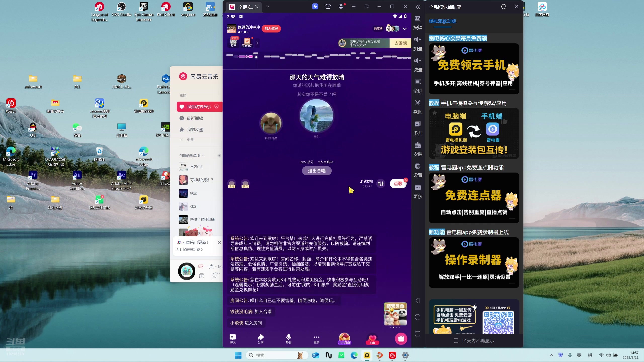Click the 退出合唱 button
Viewport: 644px width, 362px height.
[317, 171]
